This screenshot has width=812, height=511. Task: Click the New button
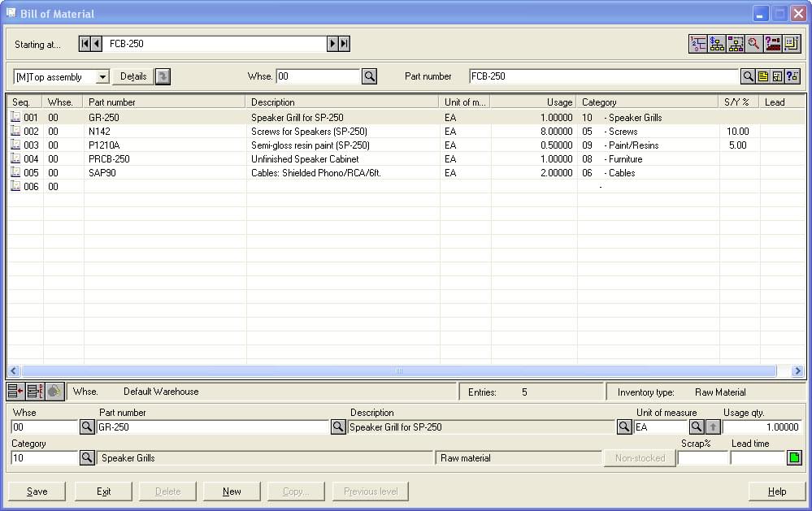(232, 492)
